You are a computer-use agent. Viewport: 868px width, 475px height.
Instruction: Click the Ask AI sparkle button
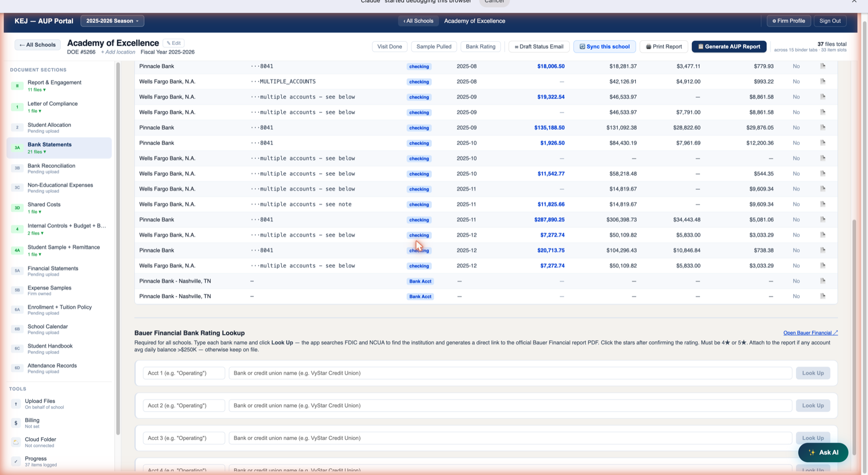point(823,453)
